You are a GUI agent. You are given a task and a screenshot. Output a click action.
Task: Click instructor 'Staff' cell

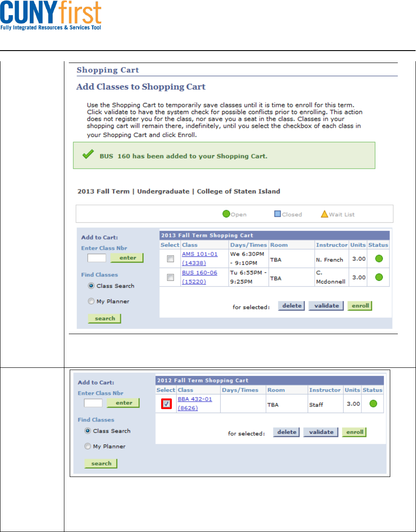[325, 404]
